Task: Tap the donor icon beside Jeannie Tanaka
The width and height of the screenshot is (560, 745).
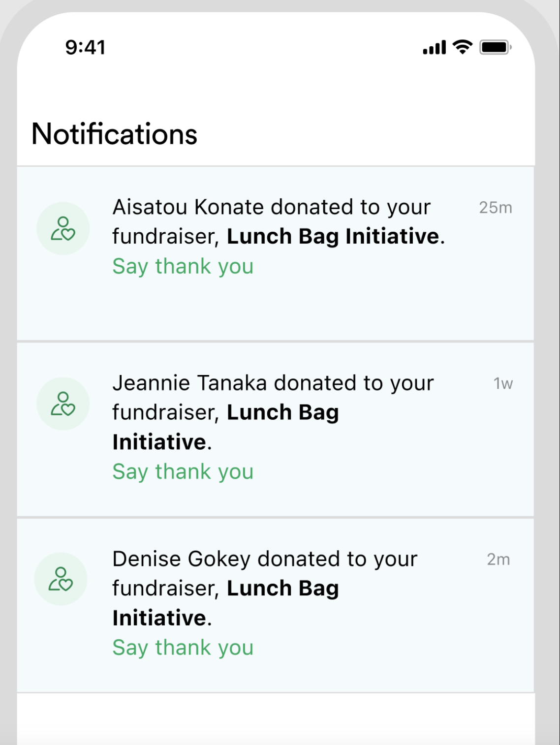Action: pyautogui.click(x=63, y=404)
